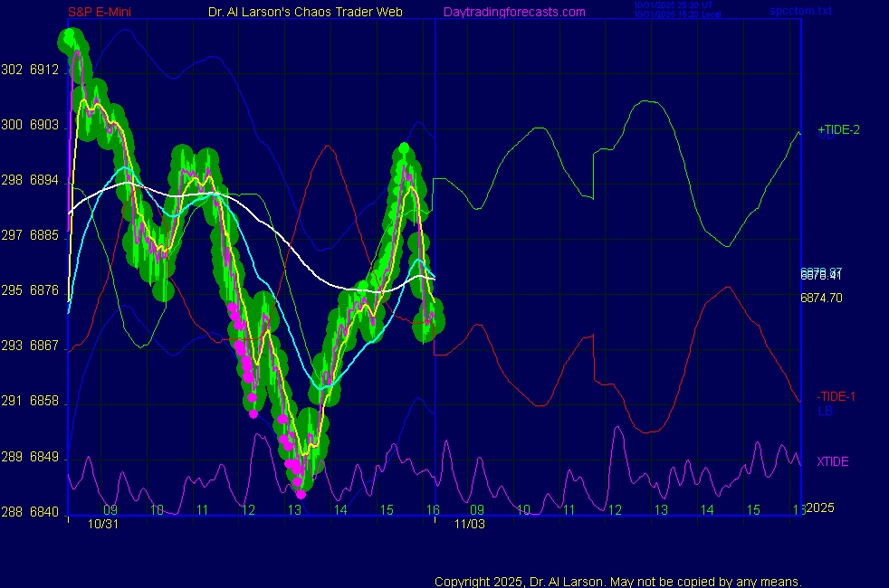Click the yellow 6874.70 price value
The image size is (889, 588).
point(821,298)
